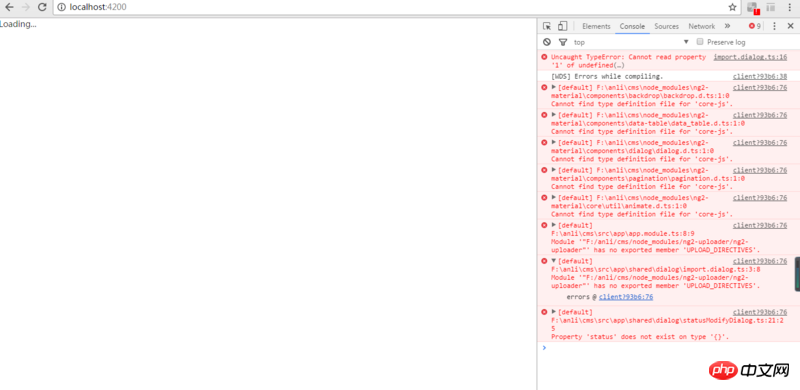
Task: Click the error count badge showing 9
Action: [x=755, y=26]
